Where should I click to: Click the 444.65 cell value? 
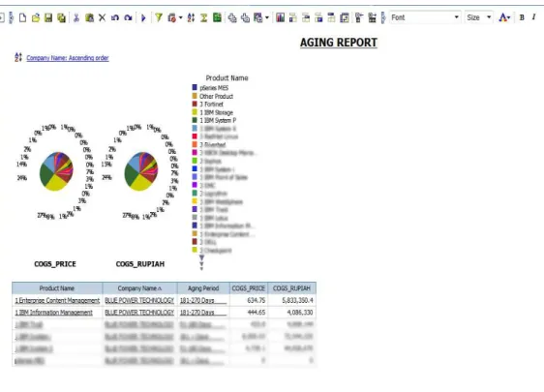[x=257, y=313]
